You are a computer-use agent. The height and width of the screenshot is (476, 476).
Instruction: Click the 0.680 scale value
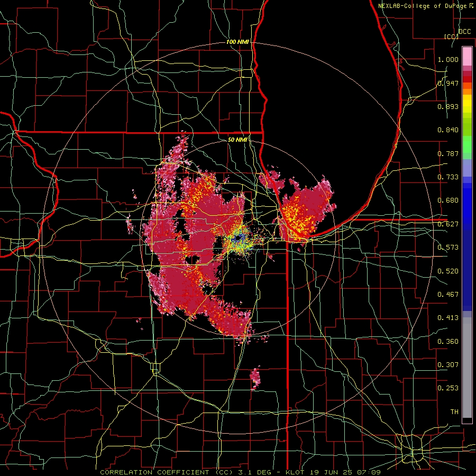pos(448,200)
